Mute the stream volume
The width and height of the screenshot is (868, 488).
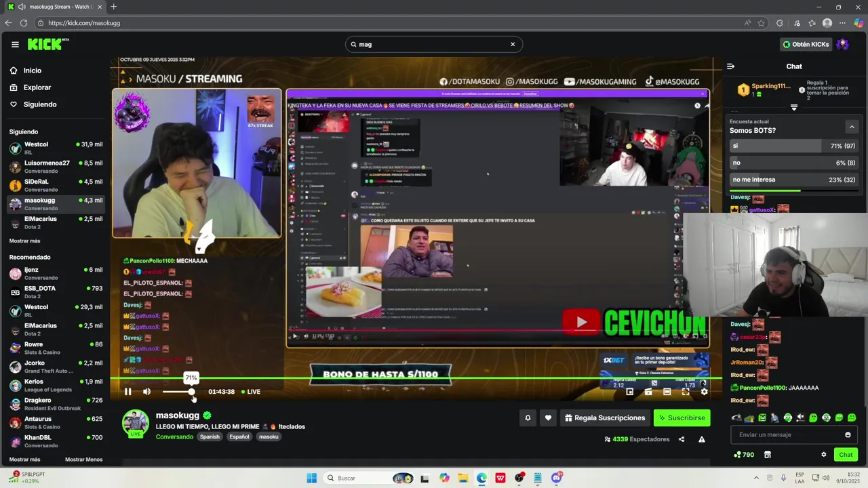click(x=146, y=392)
